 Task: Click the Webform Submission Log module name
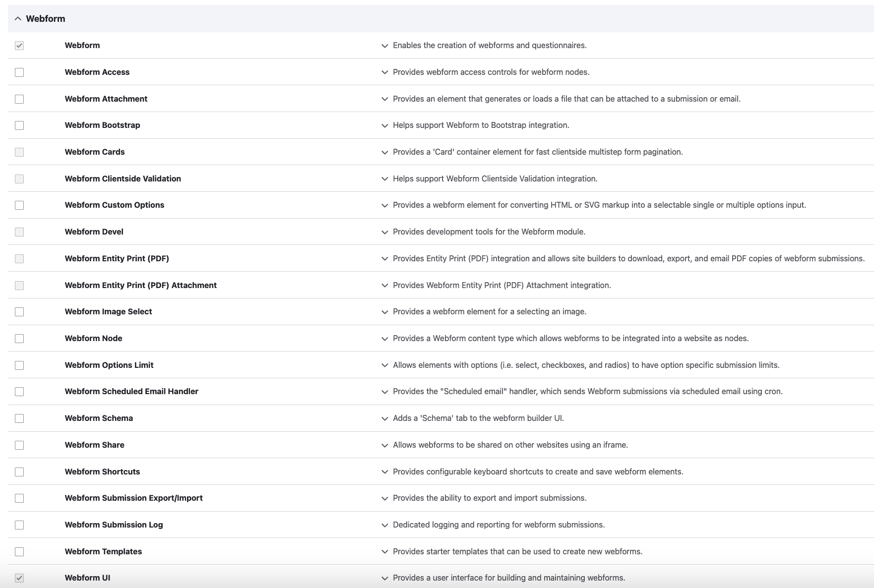pyautogui.click(x=114, y=525)
